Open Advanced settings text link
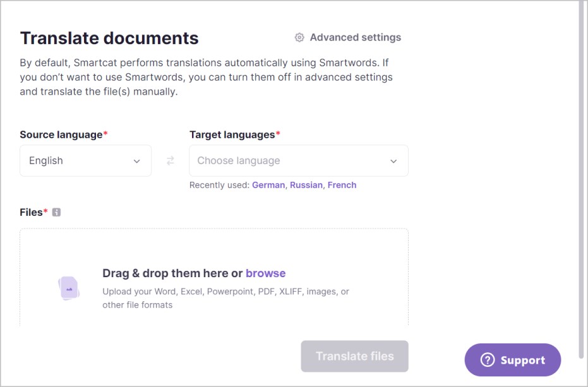This screenshot has width=588, height=387. click(x=355, y=38)
